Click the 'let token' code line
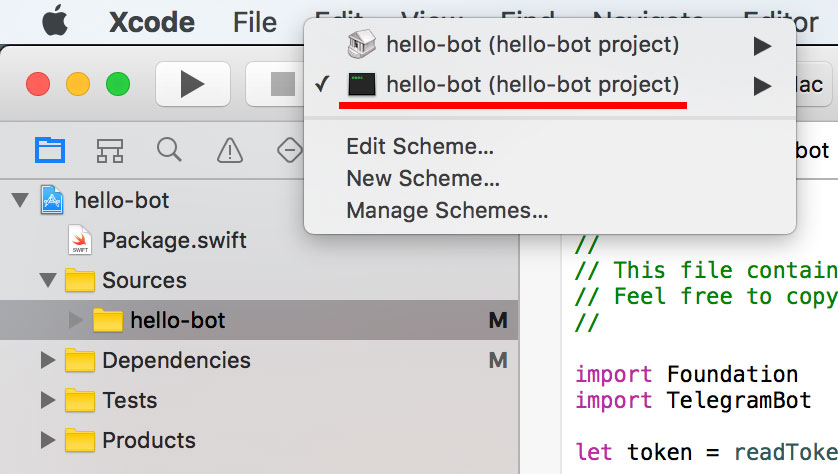 [x=707, y=452]
